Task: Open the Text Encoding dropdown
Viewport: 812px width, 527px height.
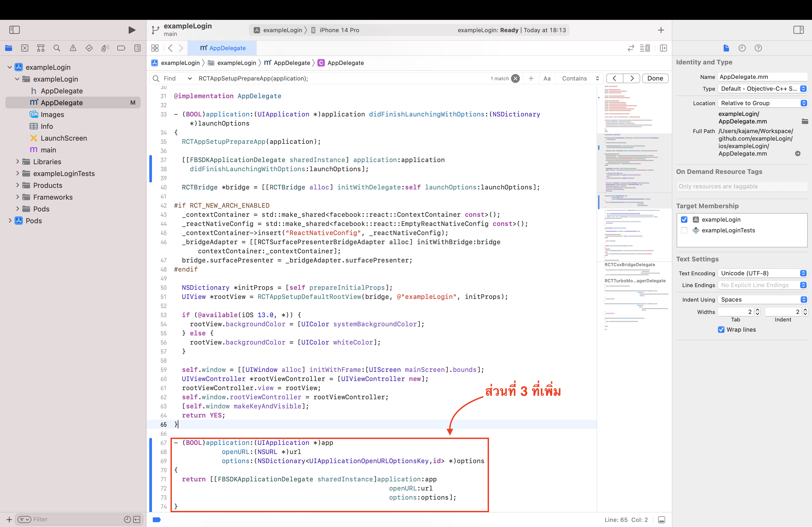Action: 763,273
